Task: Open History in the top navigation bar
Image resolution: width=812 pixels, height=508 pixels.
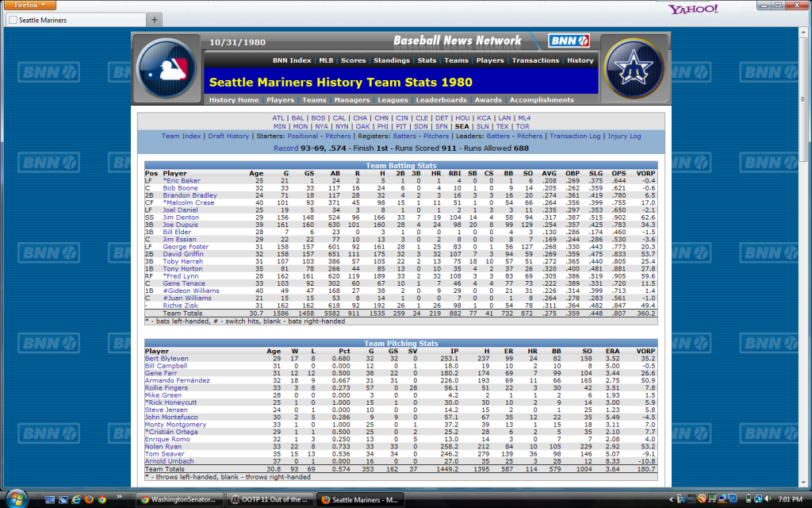Action: [x=580, y=60]
